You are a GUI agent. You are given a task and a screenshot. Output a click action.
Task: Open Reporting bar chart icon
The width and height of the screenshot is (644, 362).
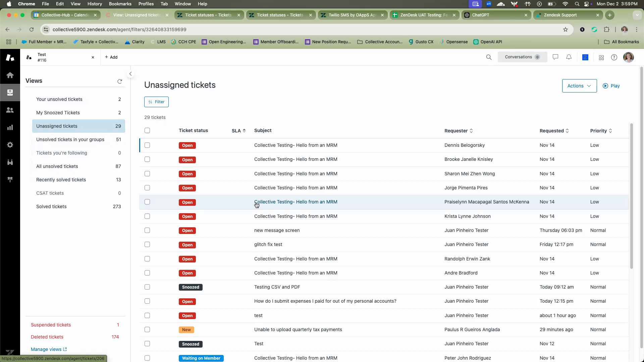(x=10, y=127)
